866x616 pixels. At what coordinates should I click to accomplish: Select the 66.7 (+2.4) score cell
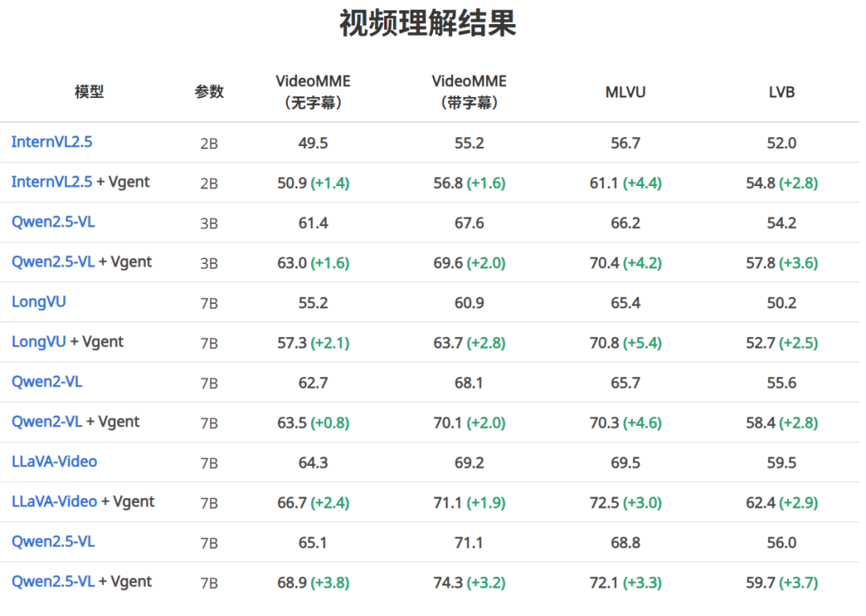pyautogui.click(x=314, y=503)
